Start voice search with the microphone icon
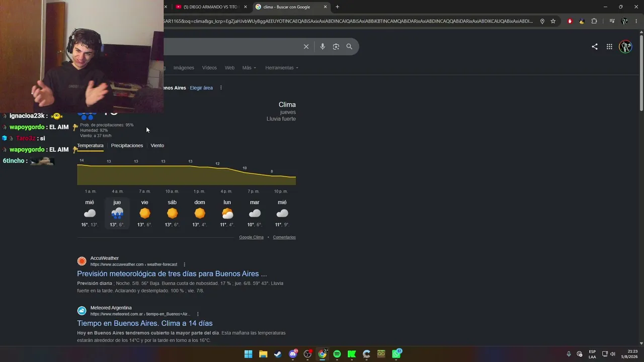Image resolution: width=644 pixels, height=362 pixels. click(323, 46)
